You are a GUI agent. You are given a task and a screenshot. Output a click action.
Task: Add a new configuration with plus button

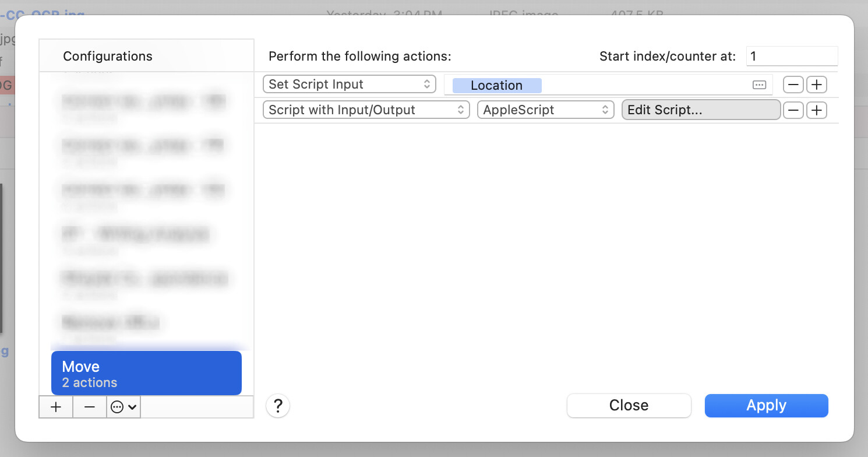click(56, 407)
